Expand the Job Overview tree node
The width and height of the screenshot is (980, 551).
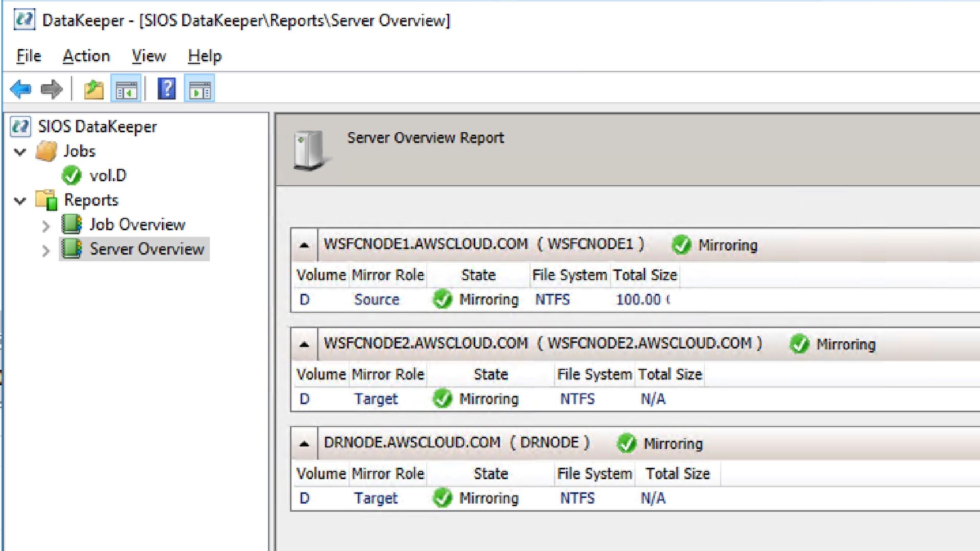[46, 226]
